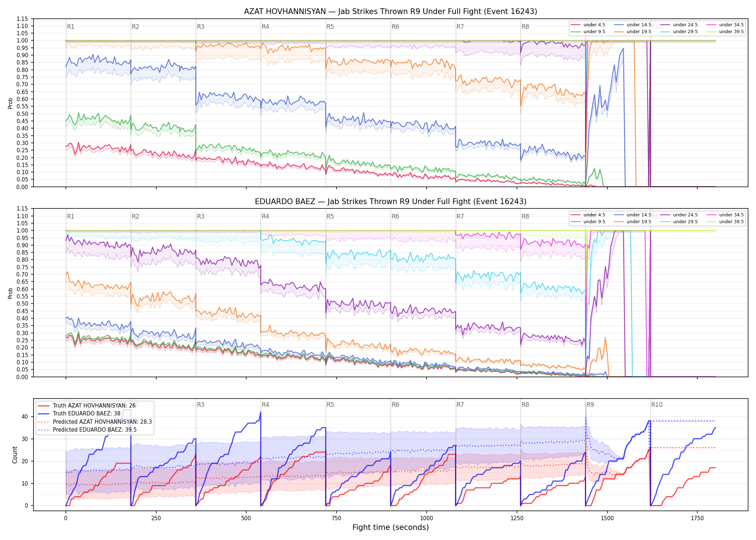
Task: Select 'under 19.5' legend entry in Hovhannisyan chart
Action: [x=633, y=32]
